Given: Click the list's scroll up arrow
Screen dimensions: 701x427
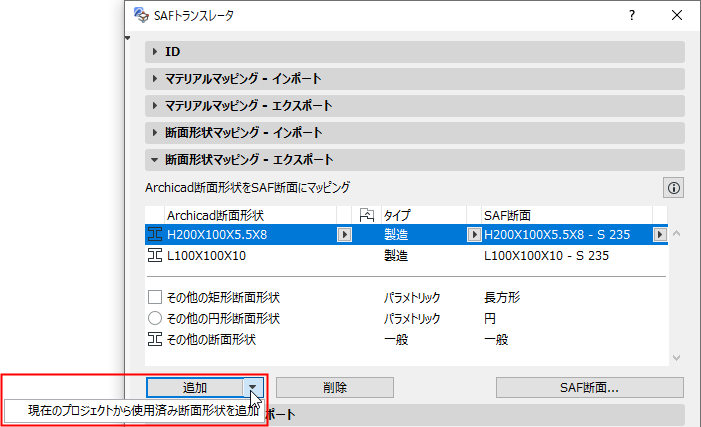Looking at the screenshot, I should 676,233.
